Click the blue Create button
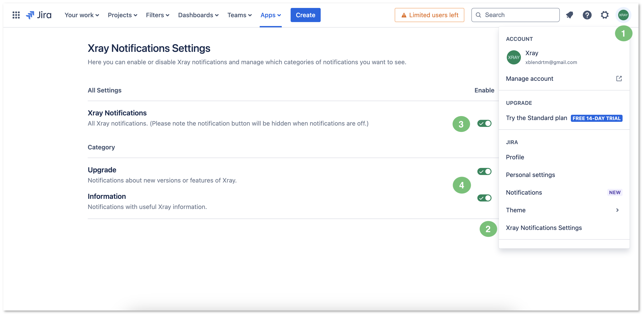The image size is (644, 316). coord(305,15)
